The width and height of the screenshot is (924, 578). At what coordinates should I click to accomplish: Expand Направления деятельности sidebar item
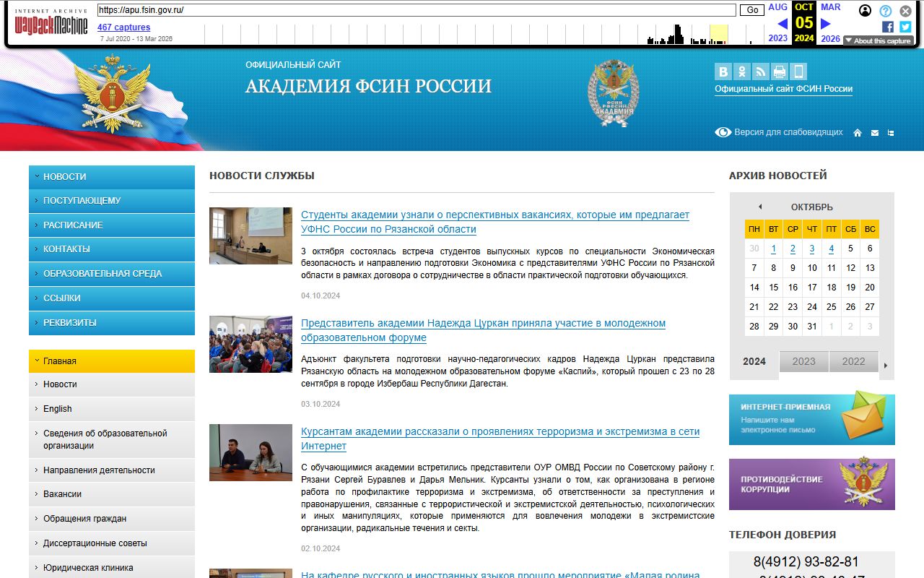[x=112, y=470]
